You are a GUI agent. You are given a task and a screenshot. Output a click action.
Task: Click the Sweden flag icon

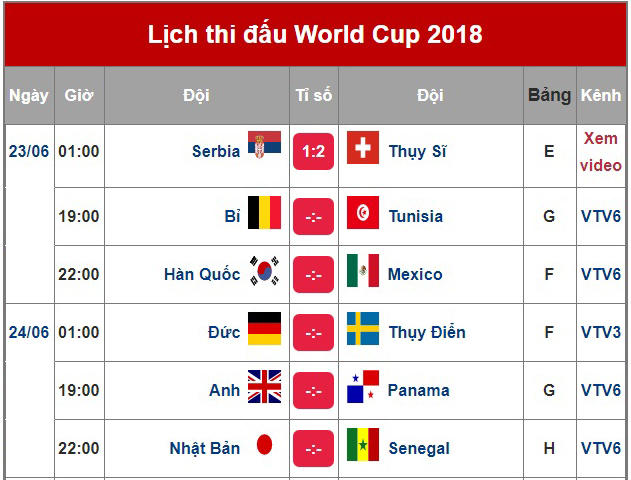363,329
